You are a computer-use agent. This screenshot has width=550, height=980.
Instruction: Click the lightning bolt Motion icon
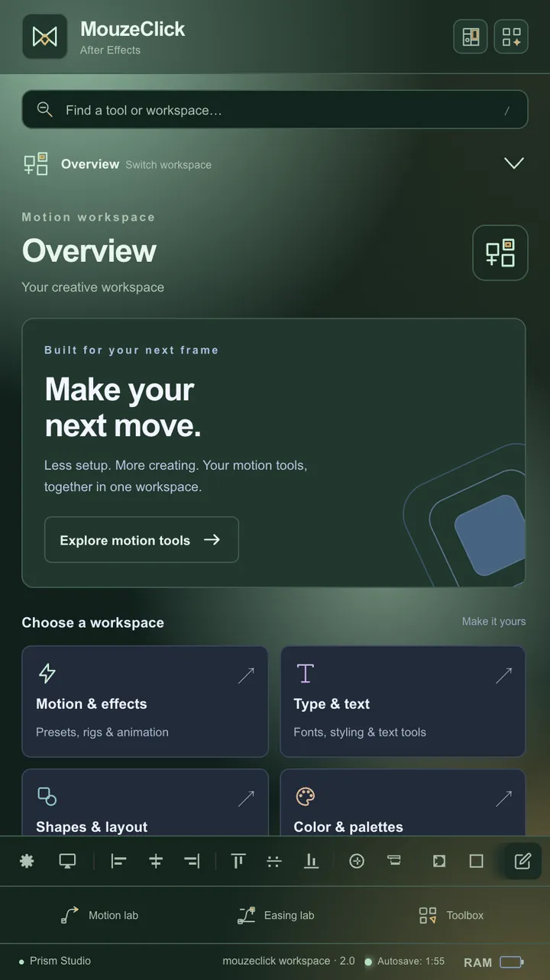[x=47, y=673]
